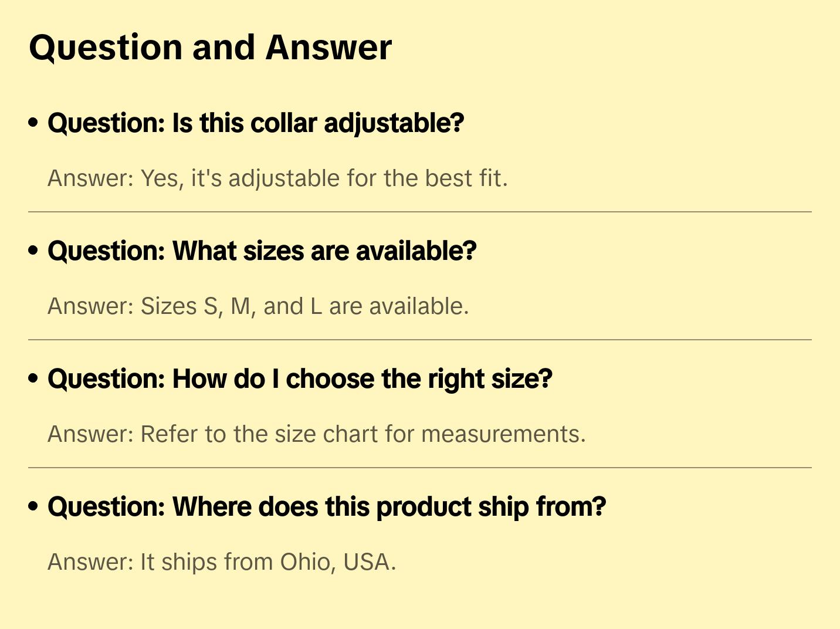This screenshot has height=629, width=840.
Task: Expand 'Is this collar adjustable?' question
Action: tap(256, 123)
